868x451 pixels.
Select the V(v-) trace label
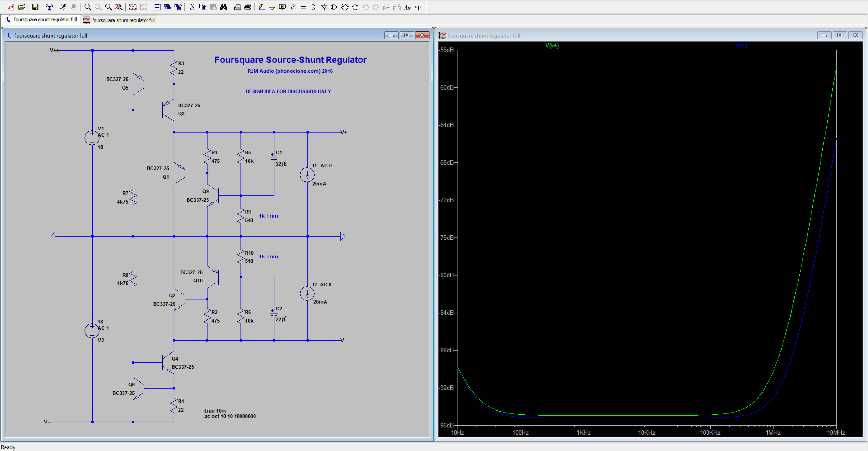click(x=741, y=45)
